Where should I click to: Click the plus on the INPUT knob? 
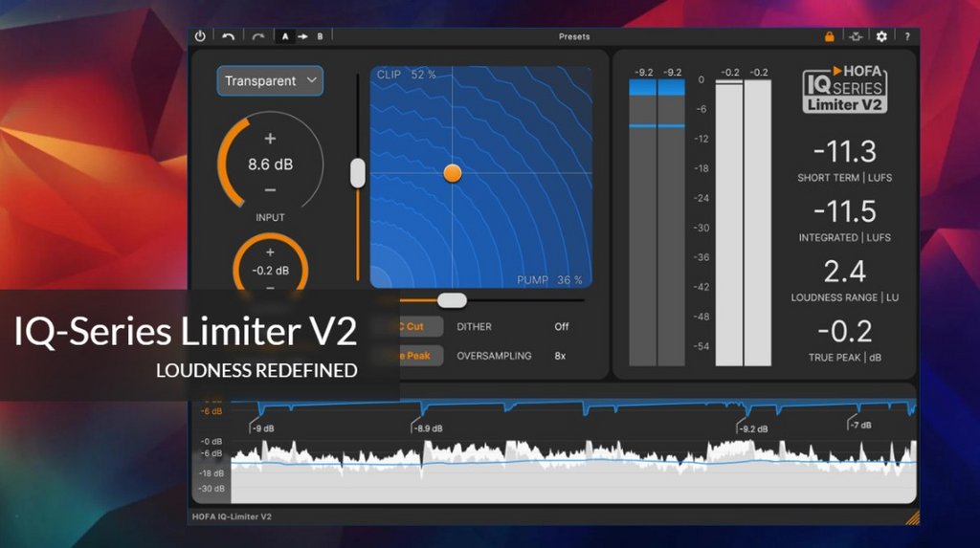pos(270,138)
